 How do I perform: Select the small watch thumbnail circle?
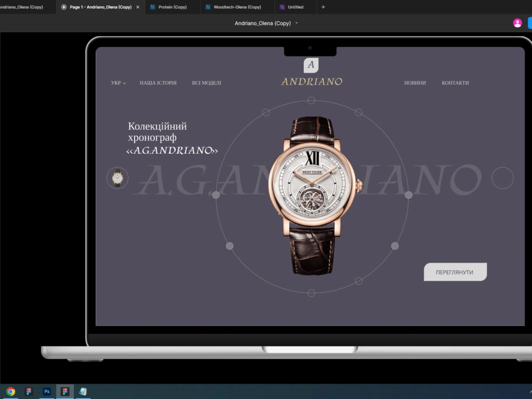click(x=118, y=178)
